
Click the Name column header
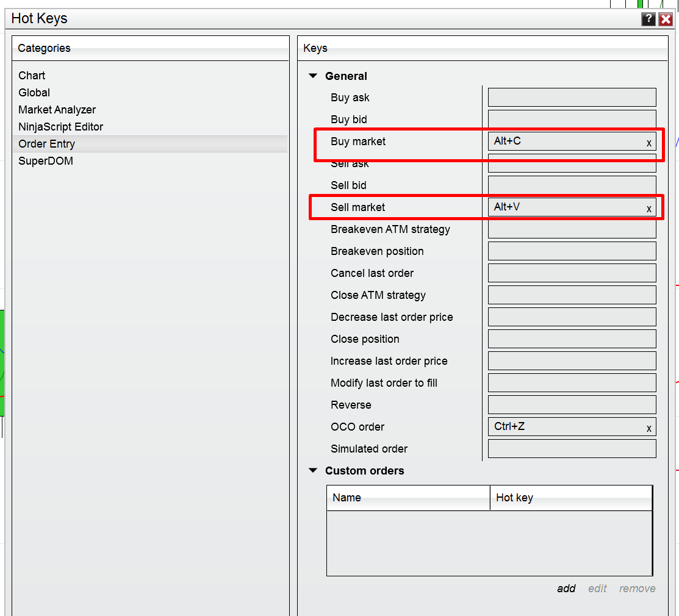coord(408,498)
